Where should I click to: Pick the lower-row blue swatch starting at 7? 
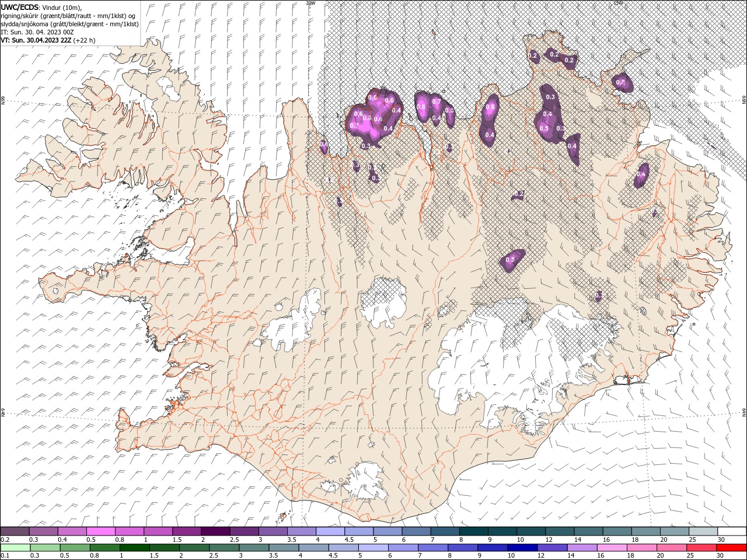tap(433, 548)
